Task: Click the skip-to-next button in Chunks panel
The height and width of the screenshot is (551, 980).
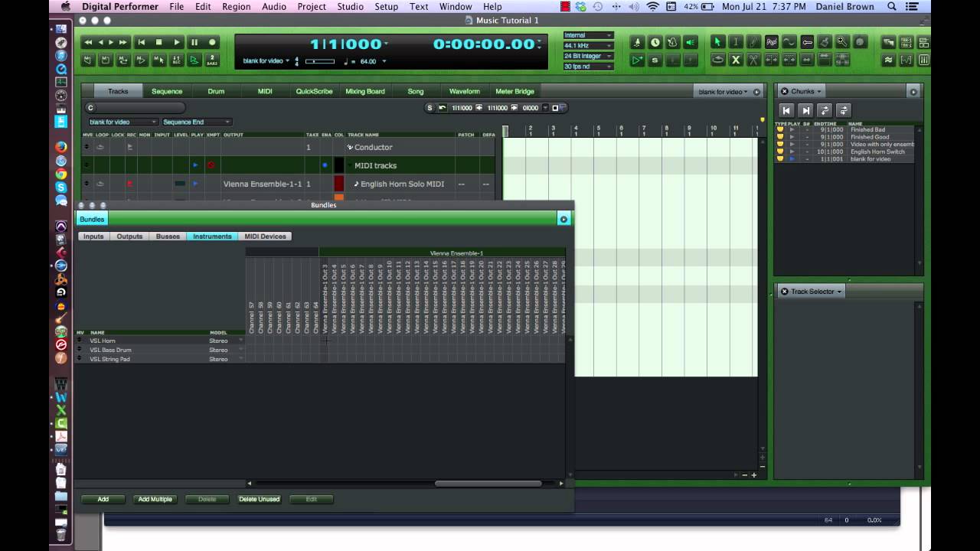Action: (805, 110)
